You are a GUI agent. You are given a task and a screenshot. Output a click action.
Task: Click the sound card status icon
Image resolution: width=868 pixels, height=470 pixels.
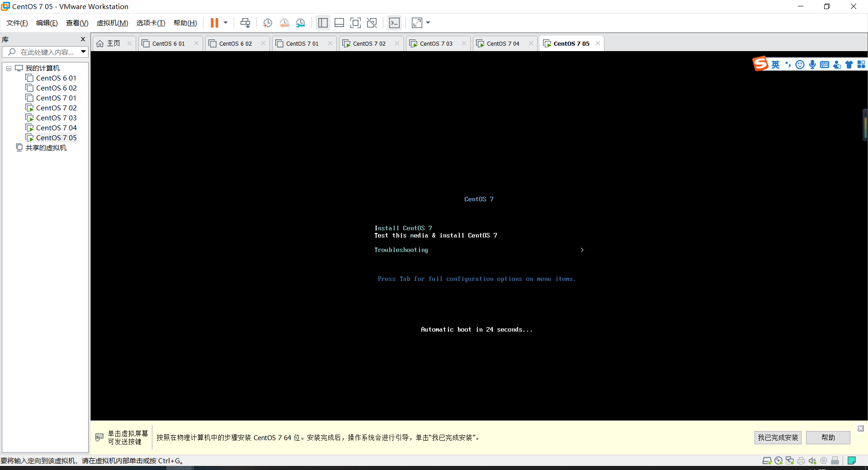(812, 461)
